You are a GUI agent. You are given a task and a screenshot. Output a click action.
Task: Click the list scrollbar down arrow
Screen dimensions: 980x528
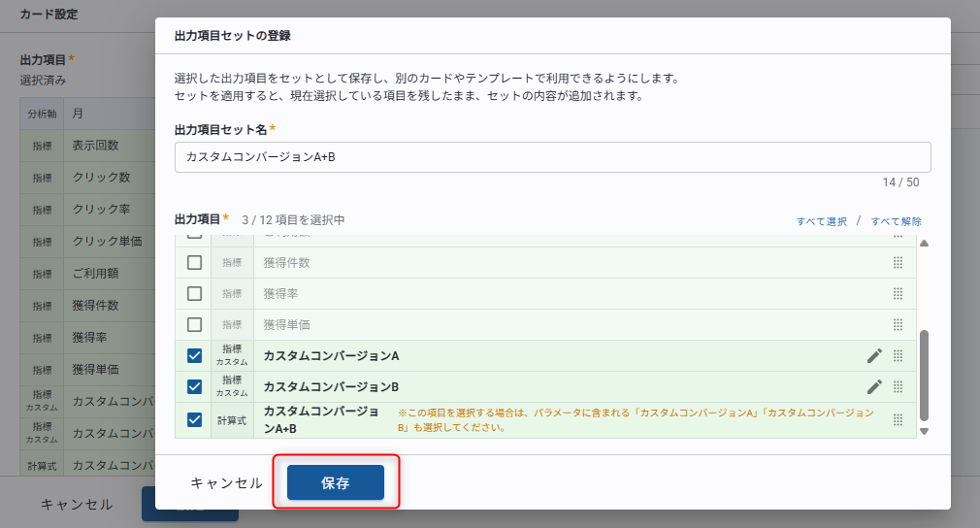coord(925,431)
